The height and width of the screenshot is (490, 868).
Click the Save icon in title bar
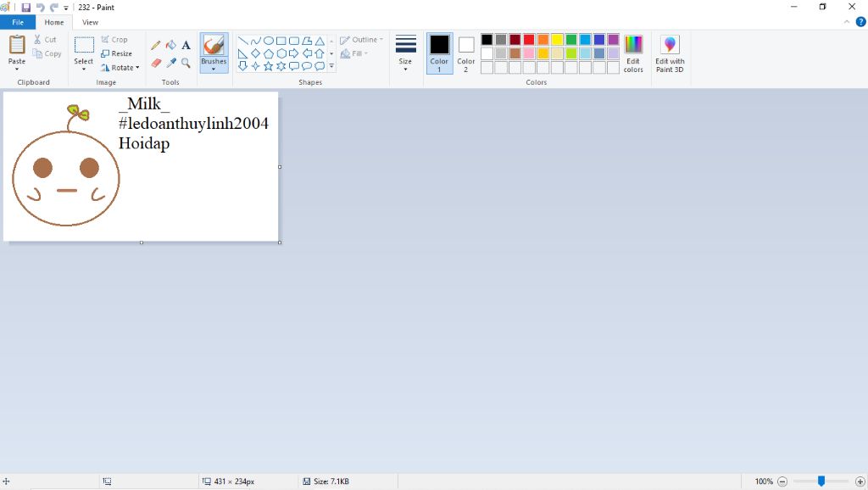(26, 7)
